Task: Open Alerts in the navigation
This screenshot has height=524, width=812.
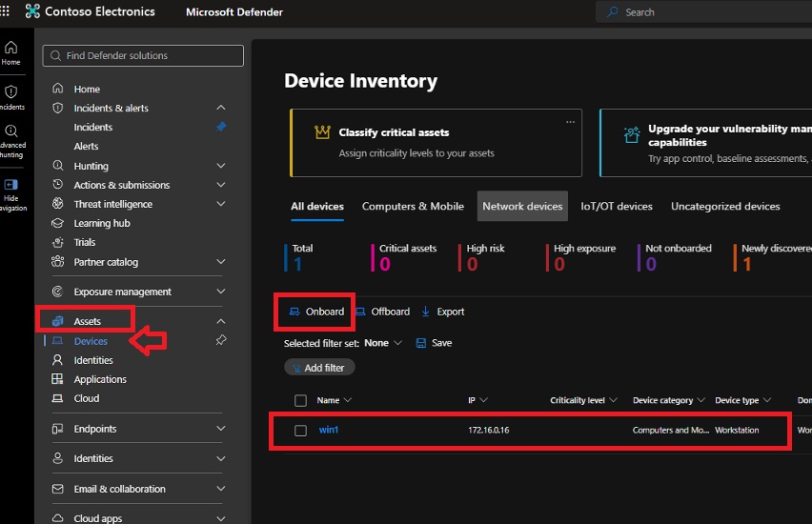Action: tap(86, 147)
